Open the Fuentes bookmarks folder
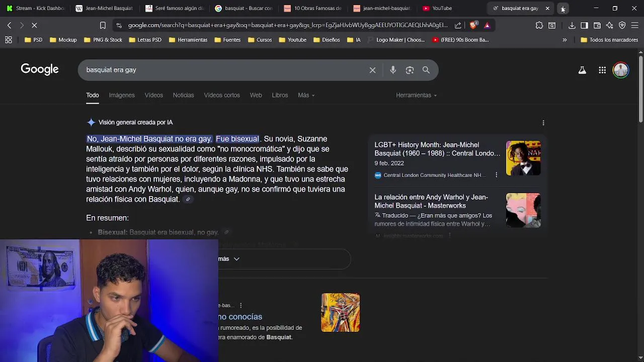 [x=227, y=40]
